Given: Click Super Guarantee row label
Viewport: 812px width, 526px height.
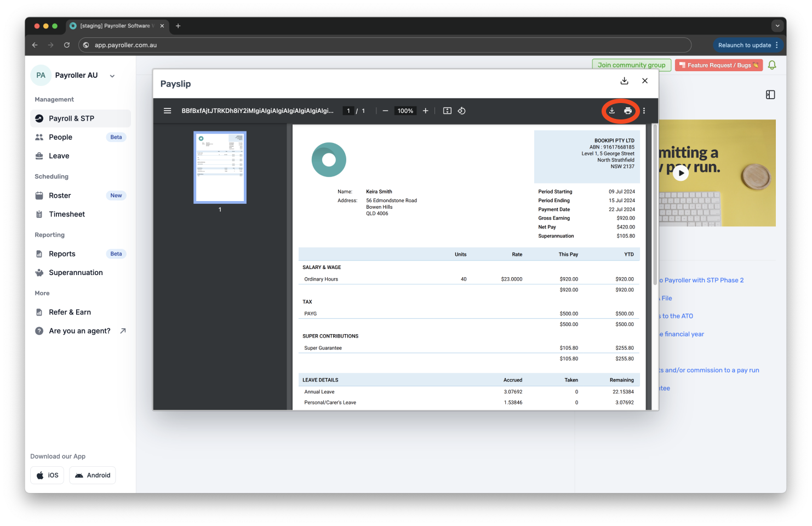Looking at the screenshot, I should 323,348.
